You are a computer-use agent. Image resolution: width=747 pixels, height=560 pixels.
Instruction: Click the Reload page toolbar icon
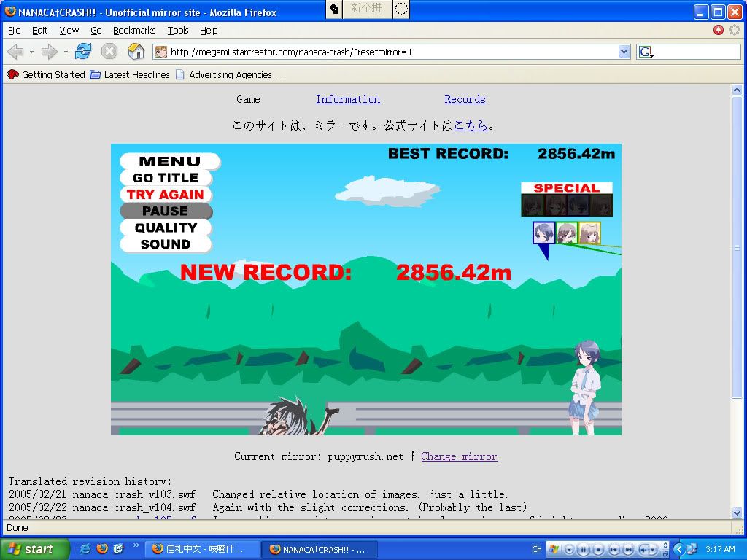[83, 52]
